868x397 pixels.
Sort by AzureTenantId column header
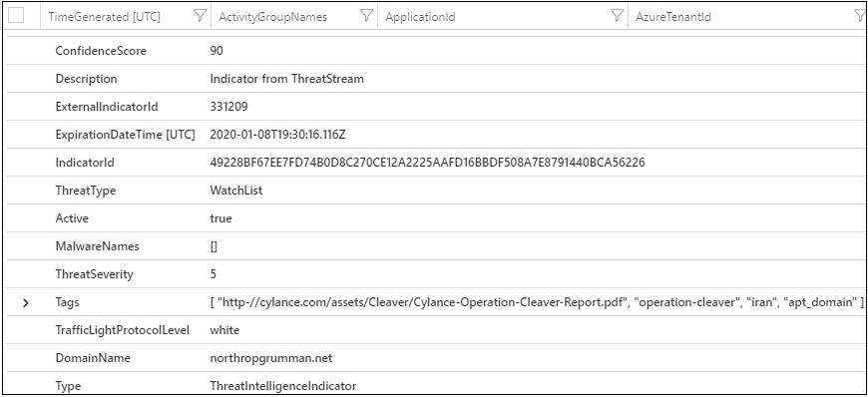[673, 17]
